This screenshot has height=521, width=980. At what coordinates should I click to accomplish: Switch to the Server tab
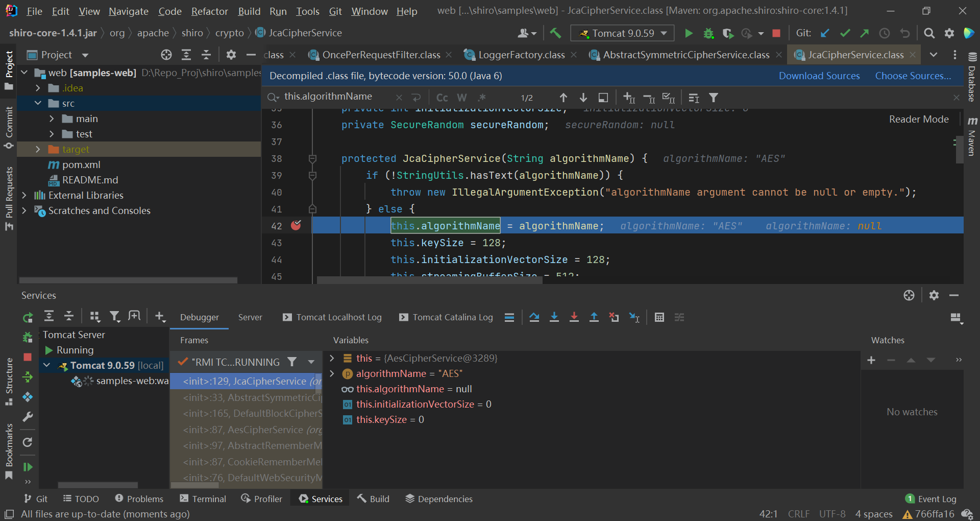click(x=250, y=317)
